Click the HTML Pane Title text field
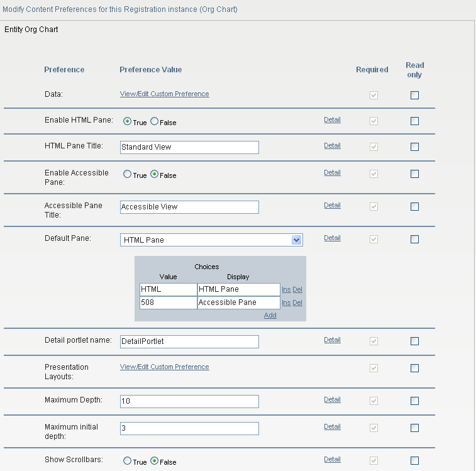Image resolution: width=476 pixels, height=471 pixels. point(189,147)
